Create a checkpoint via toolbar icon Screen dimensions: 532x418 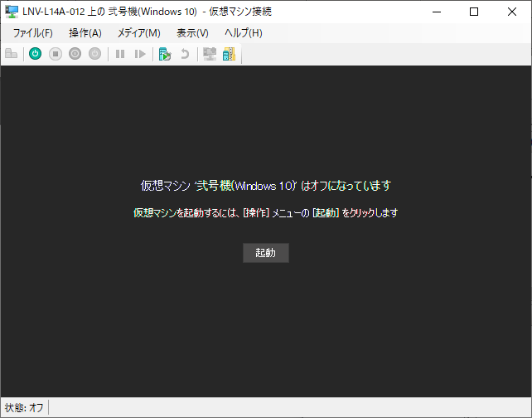(x=165, y=54)
